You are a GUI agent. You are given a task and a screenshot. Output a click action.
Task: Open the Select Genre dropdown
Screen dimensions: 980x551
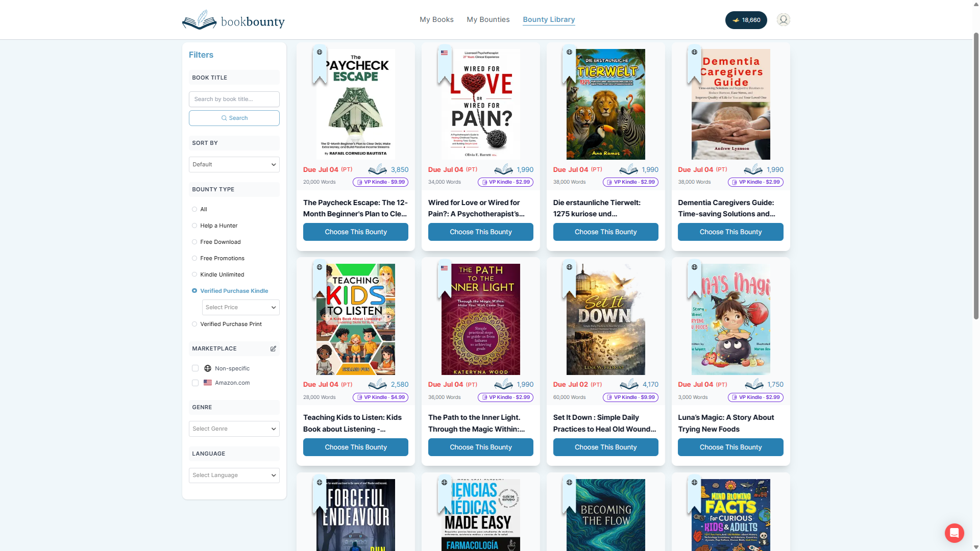(234, 429)
